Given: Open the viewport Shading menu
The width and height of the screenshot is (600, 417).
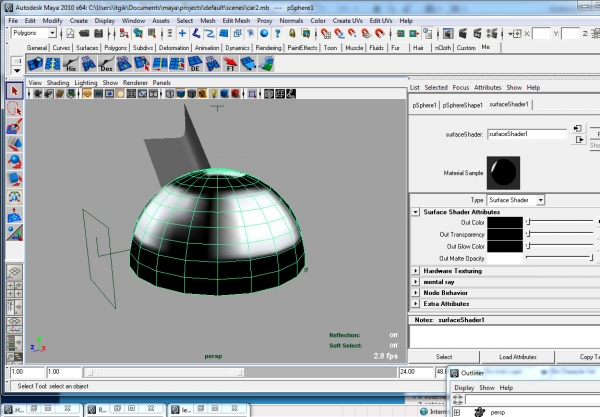Looking at the screenshot, I should 58,83.
